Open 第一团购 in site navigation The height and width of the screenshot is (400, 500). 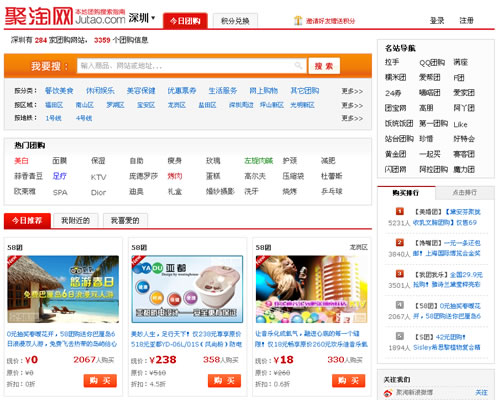click(433, 124)
